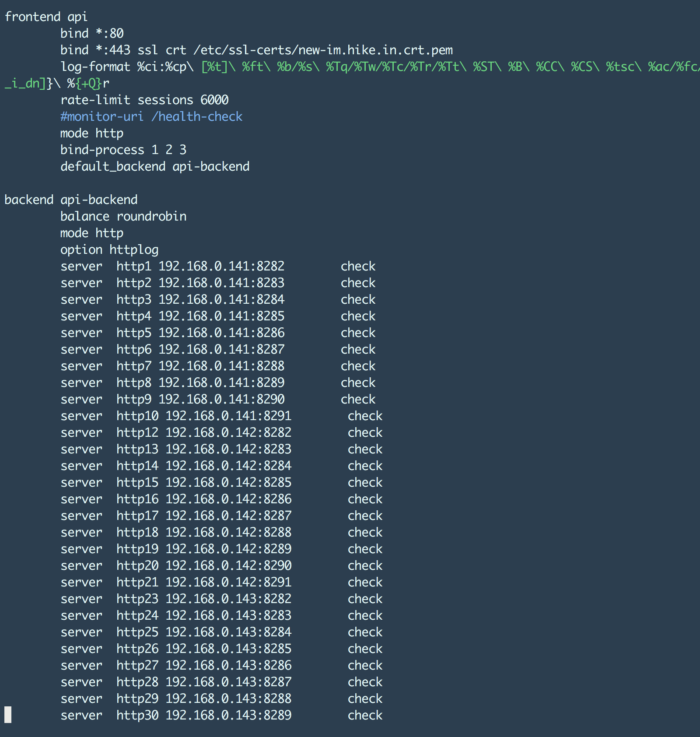This screenshot has width=700, height=737.
Task: Click the 'check' keyword on http5 line
Action: click(x=358, y=333)
